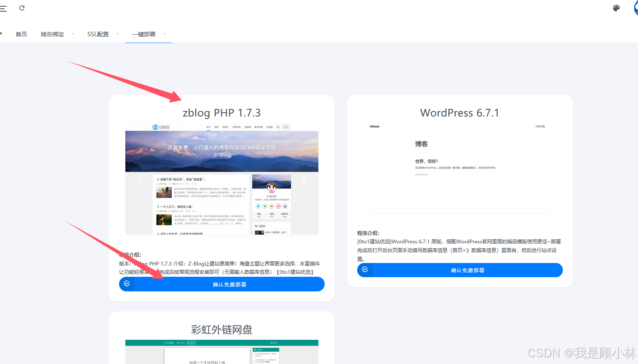Viewport: 638px width, 364px height.
Task: Click the zblog PHP 1.7.3 title
Action: pyautogui.click(x=222, y=113)
